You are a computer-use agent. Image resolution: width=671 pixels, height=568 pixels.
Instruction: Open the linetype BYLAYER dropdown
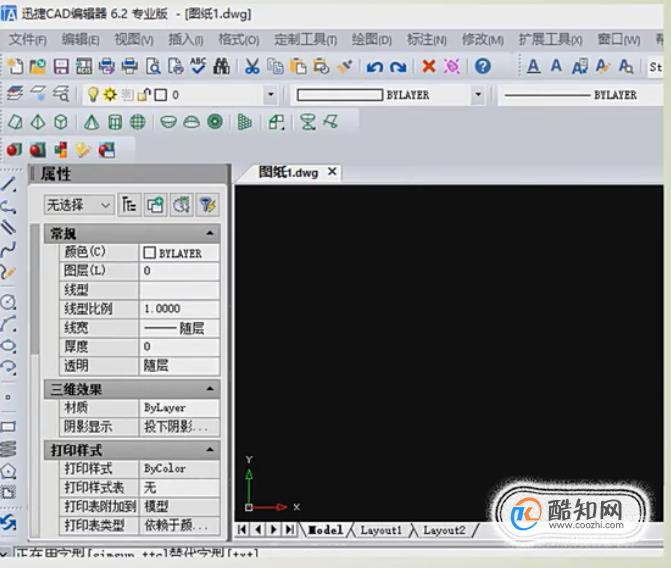pyautogui.click(x=581, y=95)
